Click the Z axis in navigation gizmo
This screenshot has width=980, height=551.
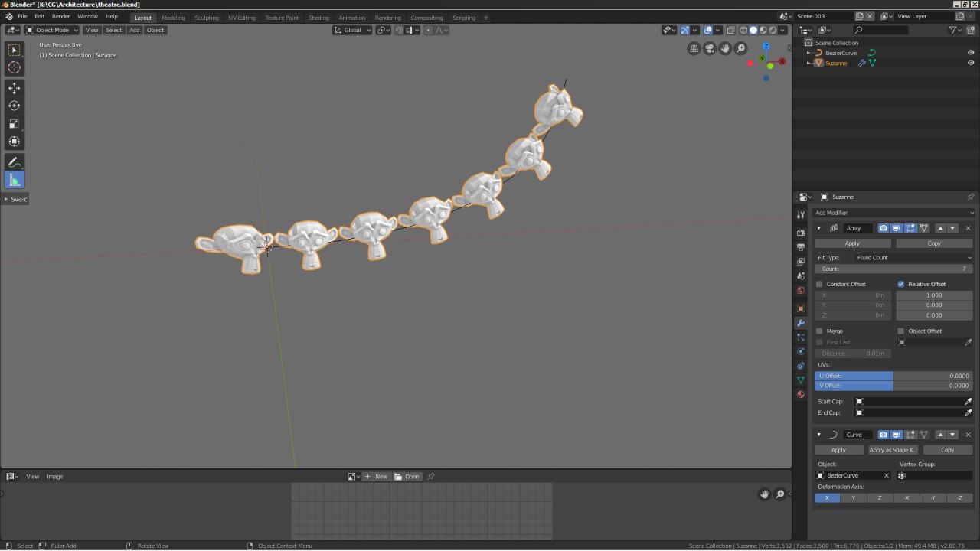[765, 46]
